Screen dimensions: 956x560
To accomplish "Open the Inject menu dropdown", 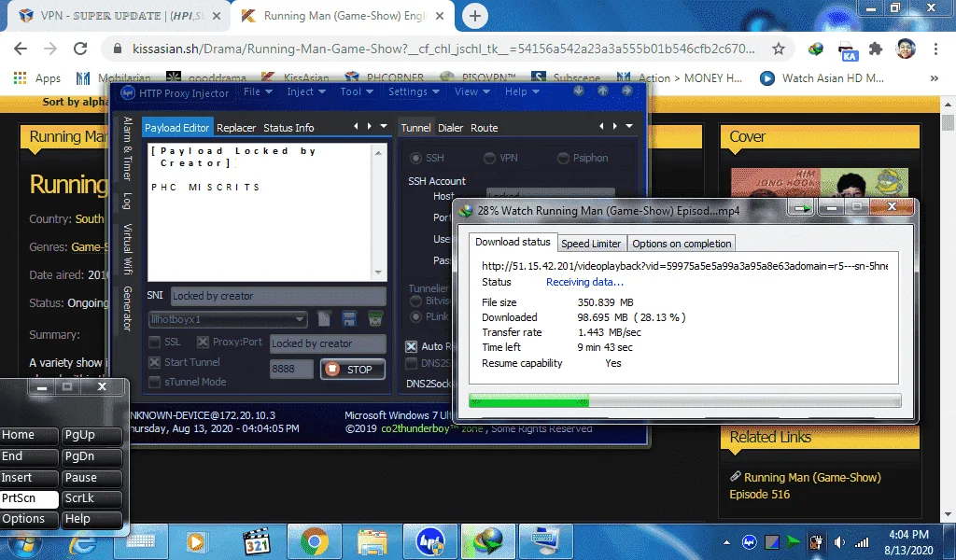I will pyautogui.click(x=306, y=91).
